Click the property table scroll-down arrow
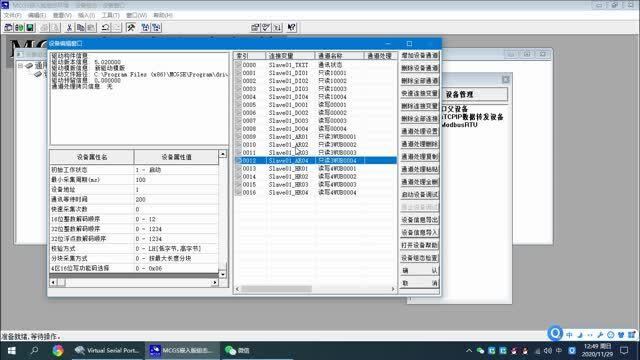Viewport: 640px width, 360px height. [222, 274]
